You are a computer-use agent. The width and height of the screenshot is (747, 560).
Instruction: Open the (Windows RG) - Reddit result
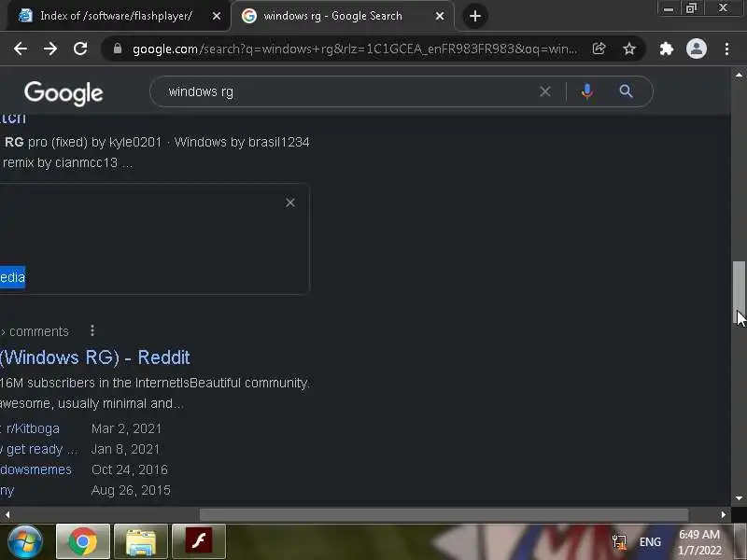pos(95,357)
